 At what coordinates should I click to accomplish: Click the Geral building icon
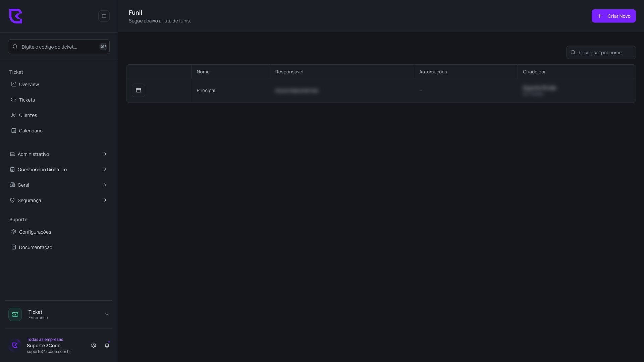[x=12, y=185]
